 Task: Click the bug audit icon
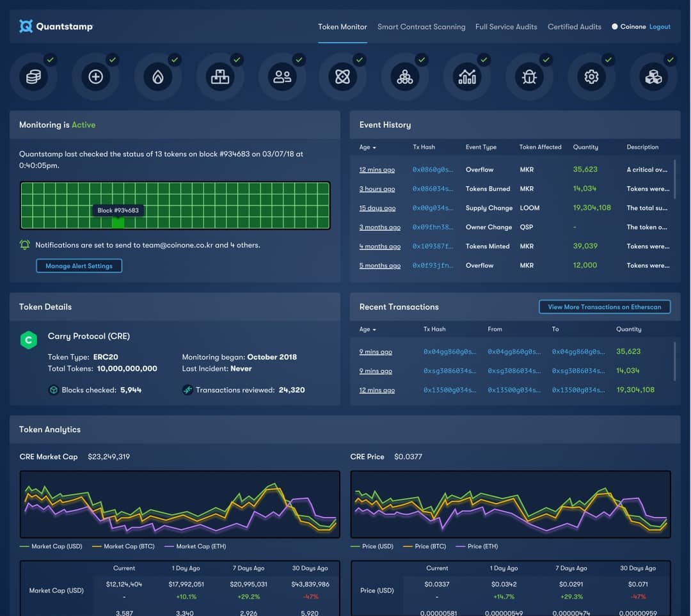coord(529,76)
